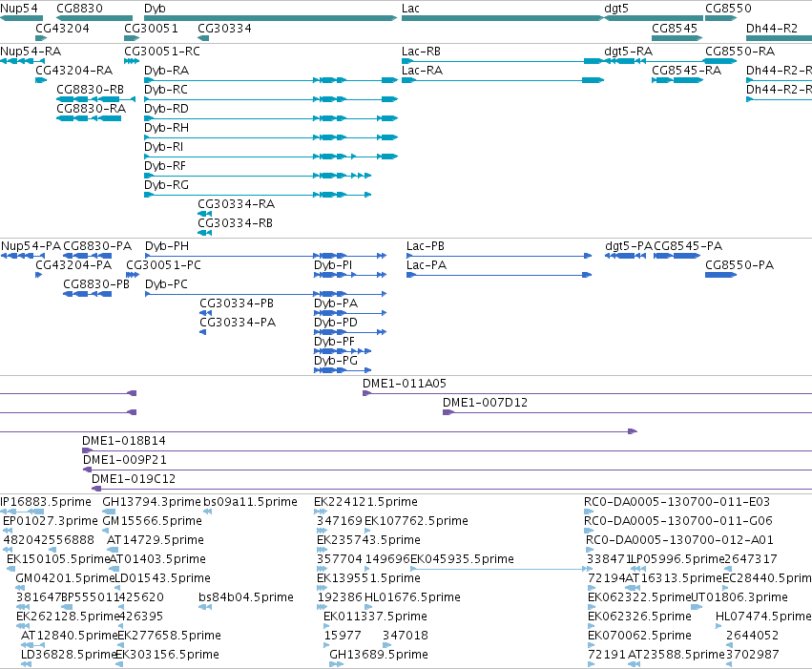Click the CG30051-RC transcript label
Screen dimensions: 812x669
click(x=162, y=52)
